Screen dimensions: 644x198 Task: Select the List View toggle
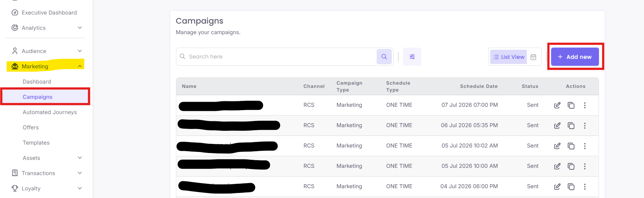508,57
